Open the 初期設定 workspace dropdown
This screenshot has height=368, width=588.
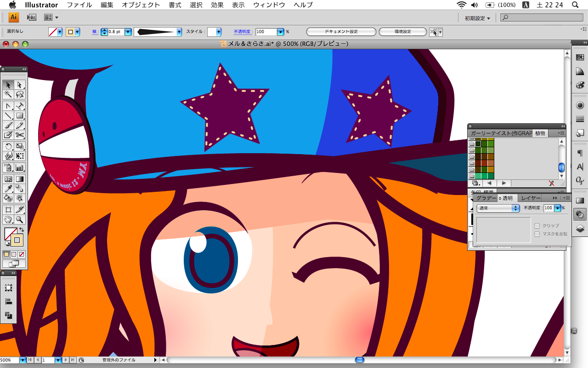click(x=477, y=18)
